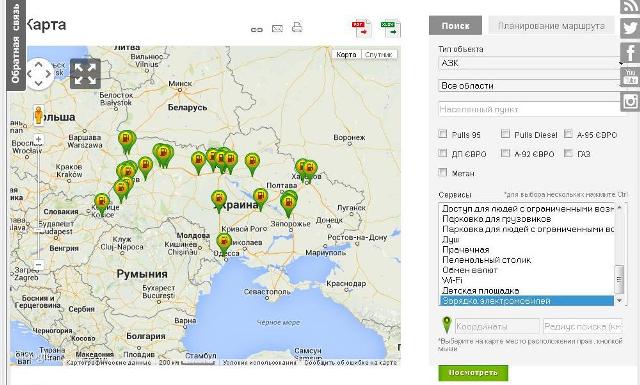Expand the map to fullscreen

[85, 74]
